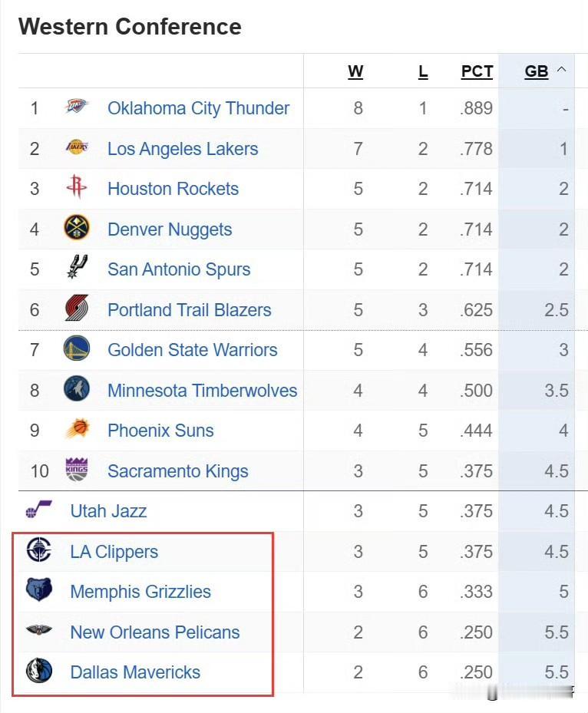Open the Sacramento Kings team link
Image resolution: width=588 pixels, height=713 pixels.
click(178, 471)
